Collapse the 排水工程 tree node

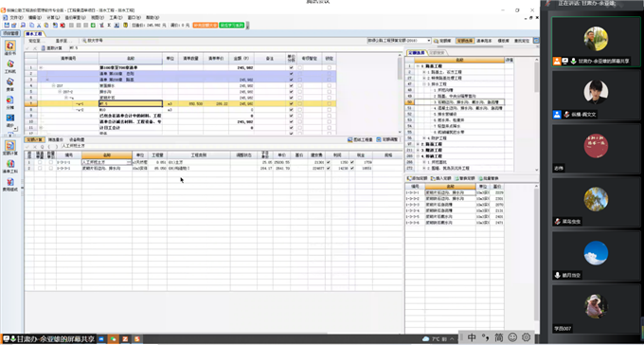[424, 84]
